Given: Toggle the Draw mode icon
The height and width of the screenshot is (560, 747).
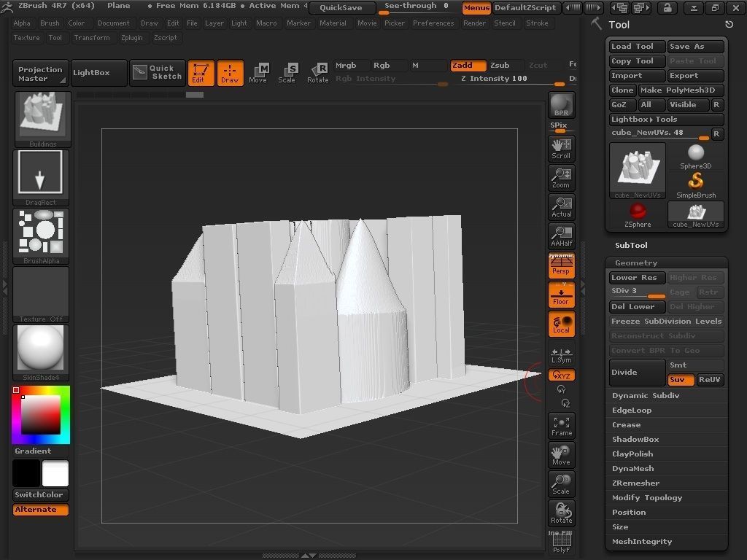Looking at the screenshot, I should click(230, 73).
